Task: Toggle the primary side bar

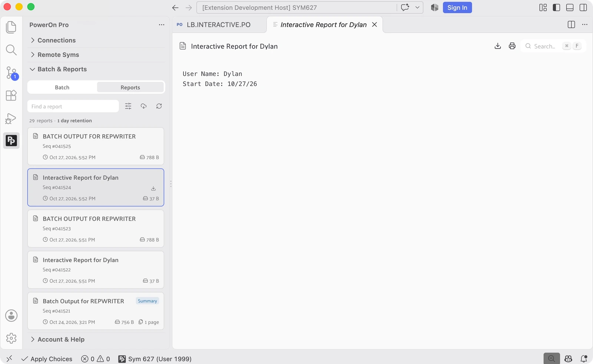Action: point(556,7)
